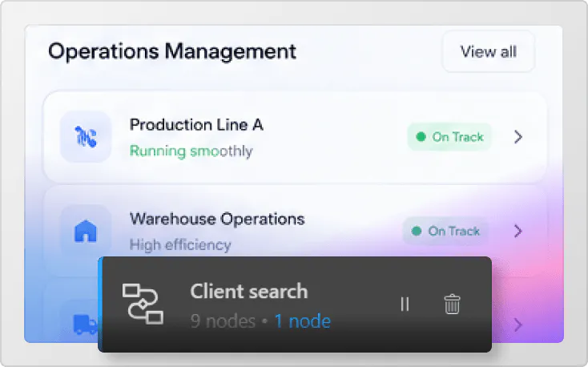Select the Warehouse Operations home icon

[x=86, y=231]
